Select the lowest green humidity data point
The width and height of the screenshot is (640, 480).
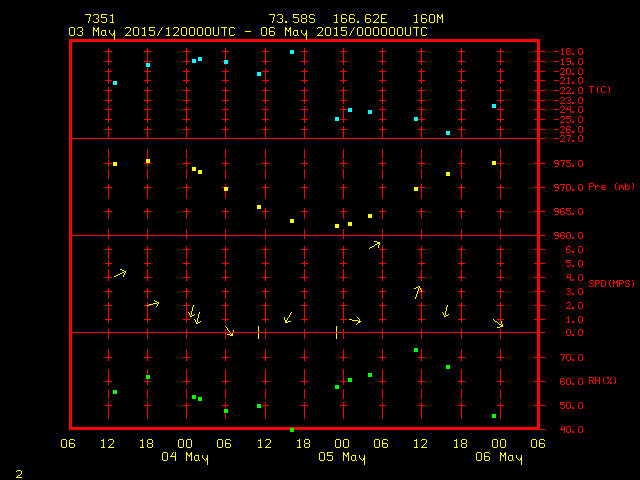point(292,429)
